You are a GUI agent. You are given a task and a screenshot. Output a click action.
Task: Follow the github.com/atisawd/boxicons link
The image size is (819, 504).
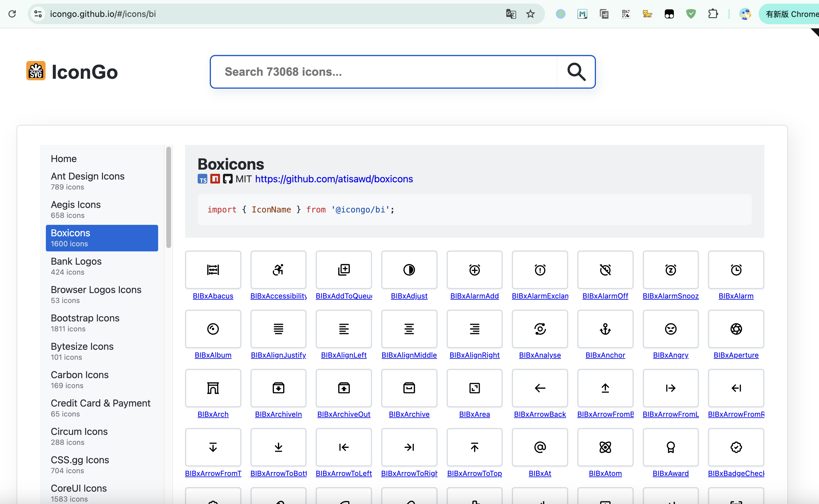coord(334,179)
